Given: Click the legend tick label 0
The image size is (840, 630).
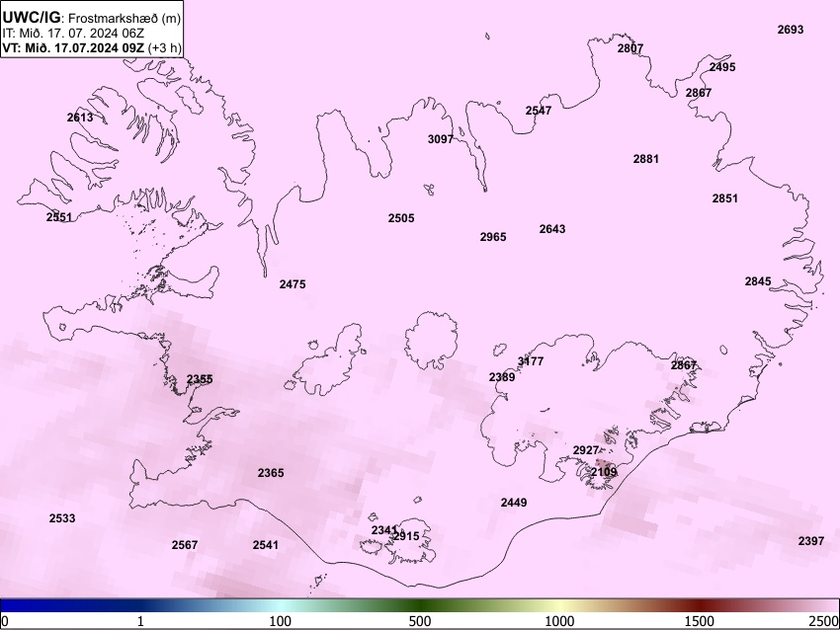Looking at the screenshot, I should [5, 621].
